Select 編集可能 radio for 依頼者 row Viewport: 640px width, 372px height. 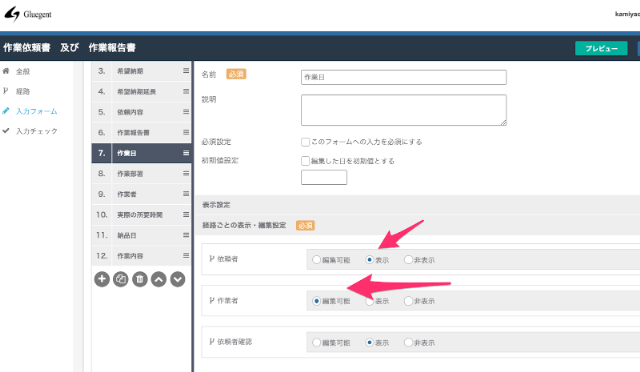point(316,260)
